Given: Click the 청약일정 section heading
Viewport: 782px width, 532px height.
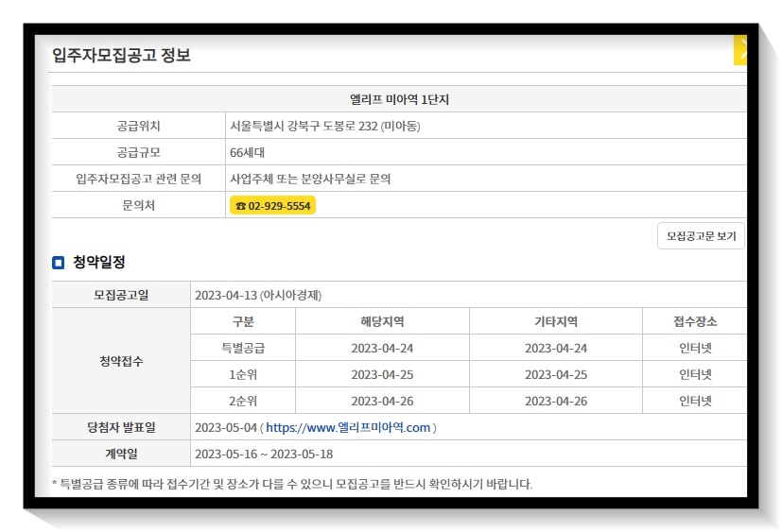Looking at the screenshot, I should (x=99, y=262).
